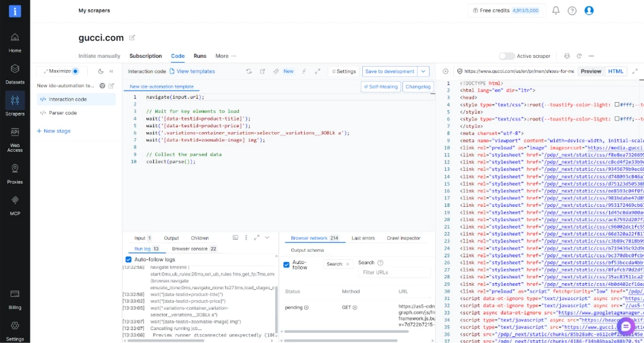Collapse the bottom panel chevron

coord(267,238)
